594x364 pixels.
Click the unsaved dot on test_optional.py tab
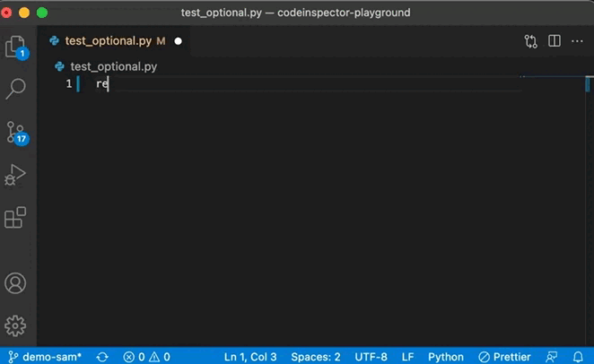(178, 41)
